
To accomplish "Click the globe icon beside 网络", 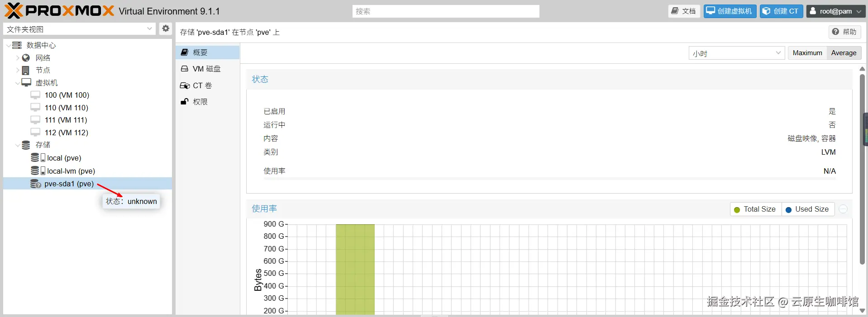I will pyautogui.click(x=26, y=58).
